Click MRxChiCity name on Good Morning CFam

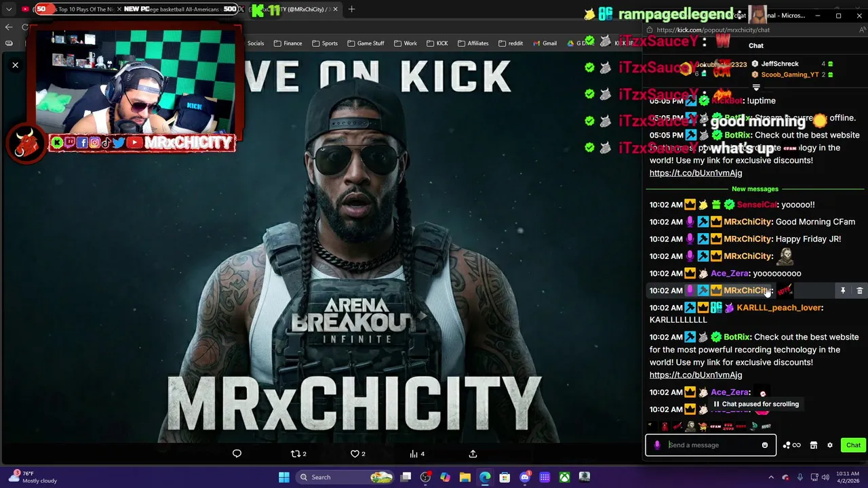(x=747, y=222)
